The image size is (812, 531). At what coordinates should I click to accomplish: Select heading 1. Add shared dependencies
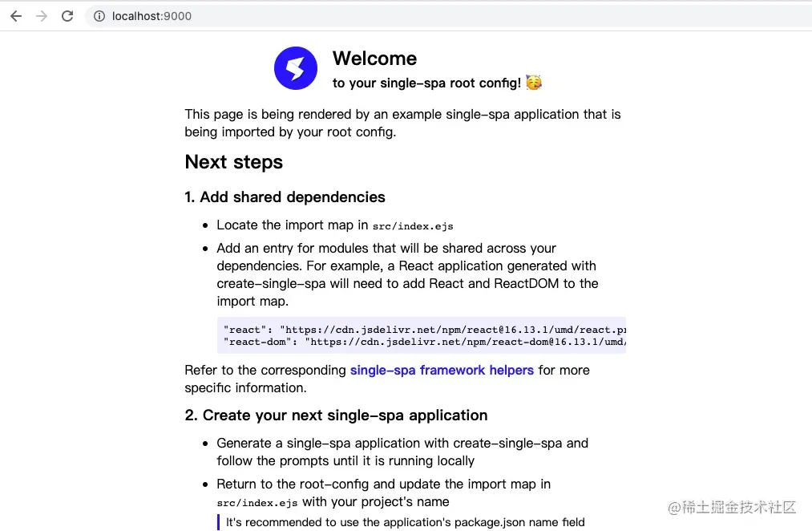point(285,197)
